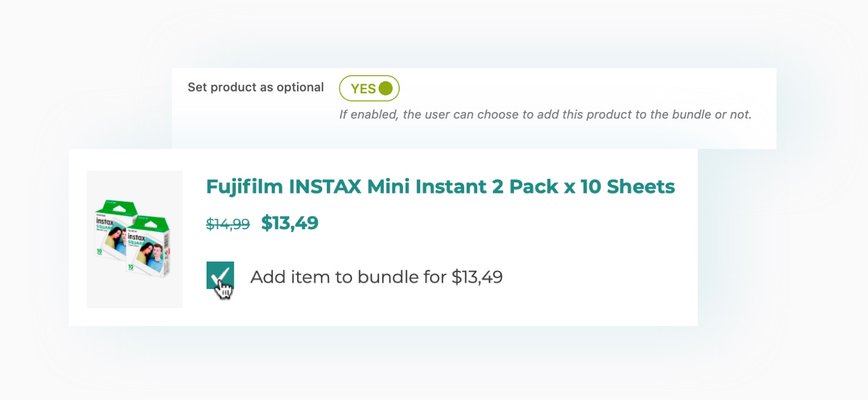Check the 'Add item to bundle' checkbox
This screenshot has height=400, width=868.
click(x=220, y=275)
